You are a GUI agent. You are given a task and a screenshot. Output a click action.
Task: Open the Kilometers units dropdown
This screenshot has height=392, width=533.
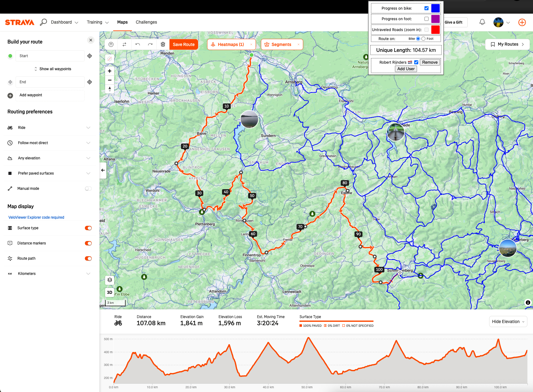point(88,274)
